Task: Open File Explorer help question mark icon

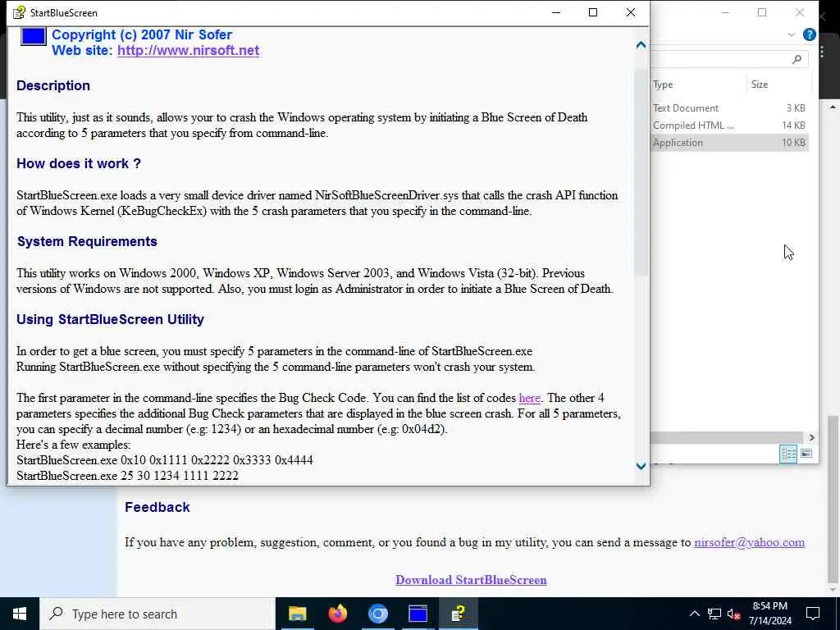Action: pyautogui.click(x=809, y=34)
